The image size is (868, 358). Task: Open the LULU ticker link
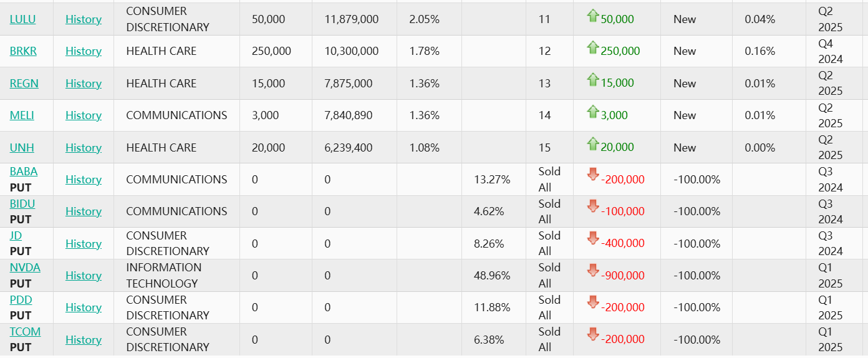[22, 19]
